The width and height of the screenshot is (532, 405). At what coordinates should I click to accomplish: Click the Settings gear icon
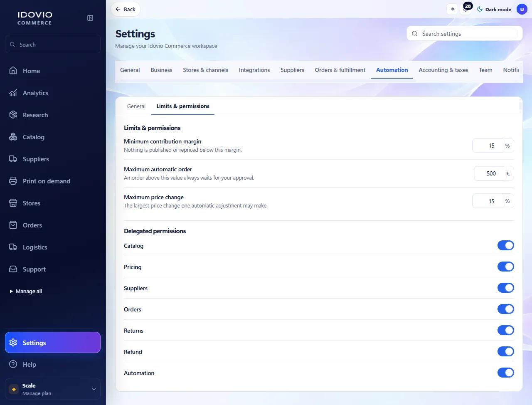[13, 343]
